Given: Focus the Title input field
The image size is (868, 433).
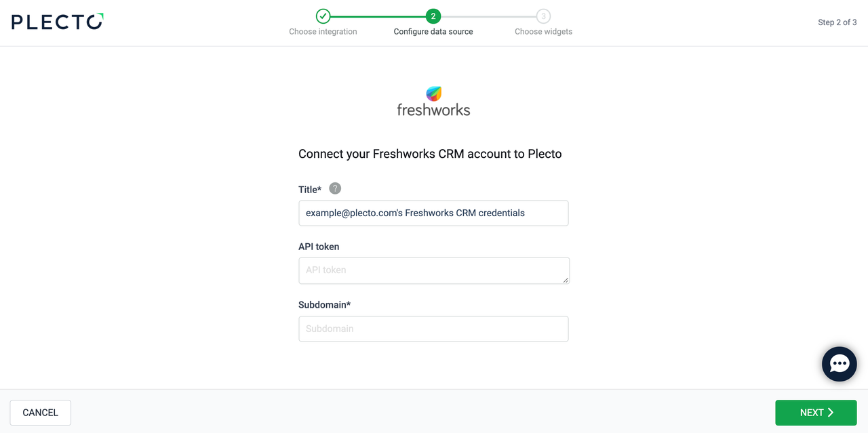Looking at the screenshot, I should coord(433,213).
